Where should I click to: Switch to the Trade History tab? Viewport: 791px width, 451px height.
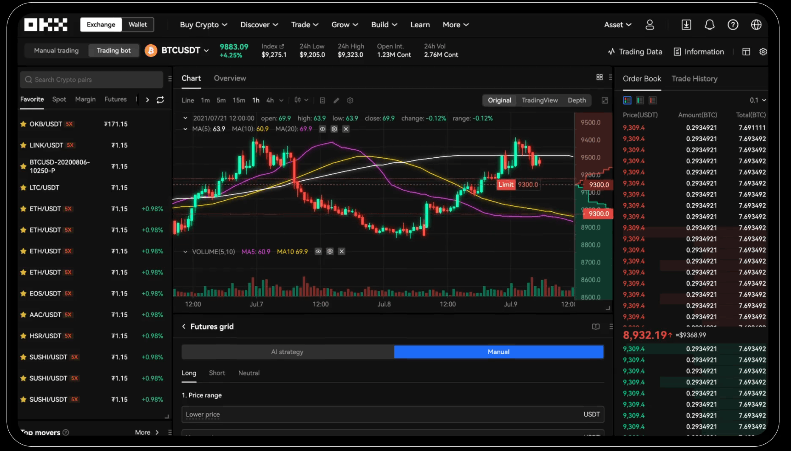(694, 79)
